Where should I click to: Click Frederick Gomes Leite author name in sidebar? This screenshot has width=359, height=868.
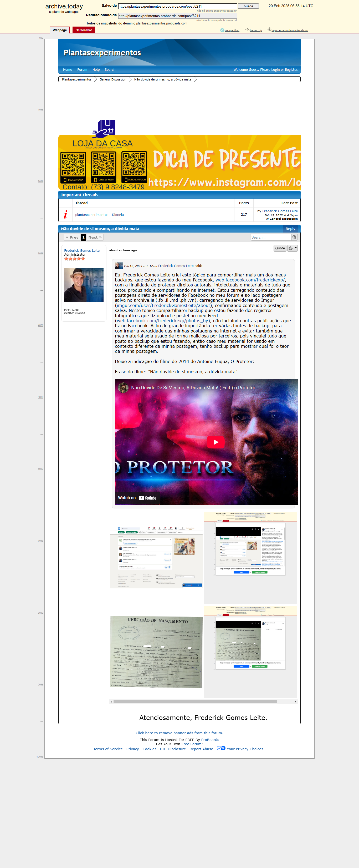(82, 250)
